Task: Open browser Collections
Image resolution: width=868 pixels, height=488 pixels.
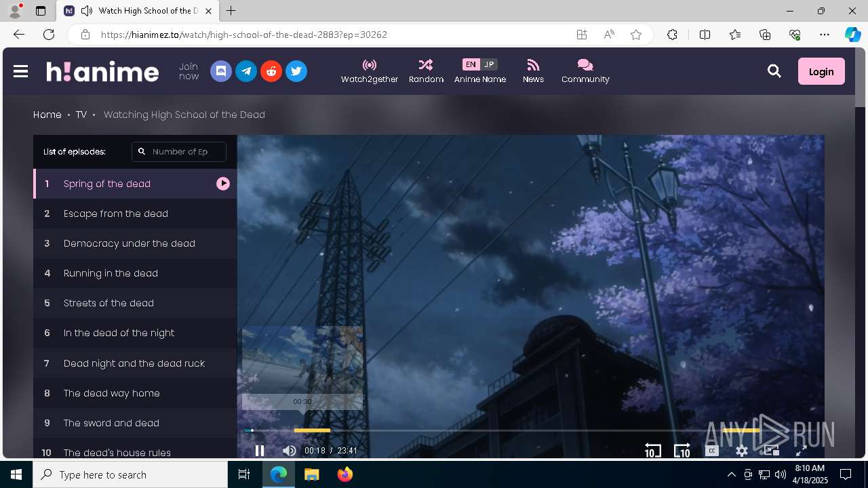Action: 765,35
